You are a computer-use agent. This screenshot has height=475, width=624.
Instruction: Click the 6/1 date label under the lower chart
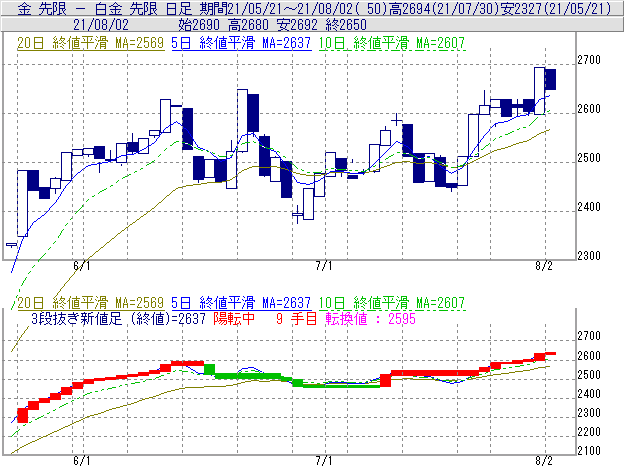click(x=82, y=461)
